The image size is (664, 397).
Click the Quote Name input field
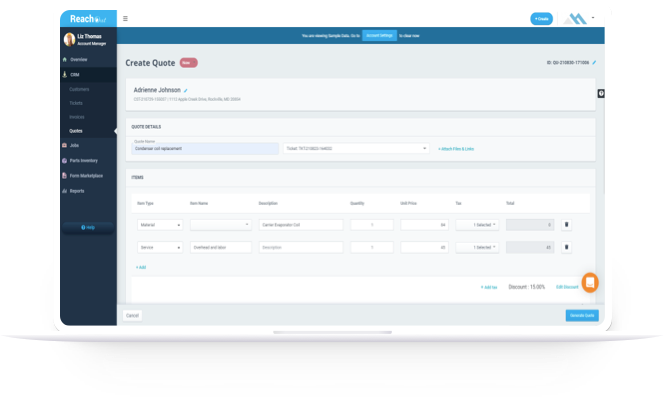pos(205,149)
